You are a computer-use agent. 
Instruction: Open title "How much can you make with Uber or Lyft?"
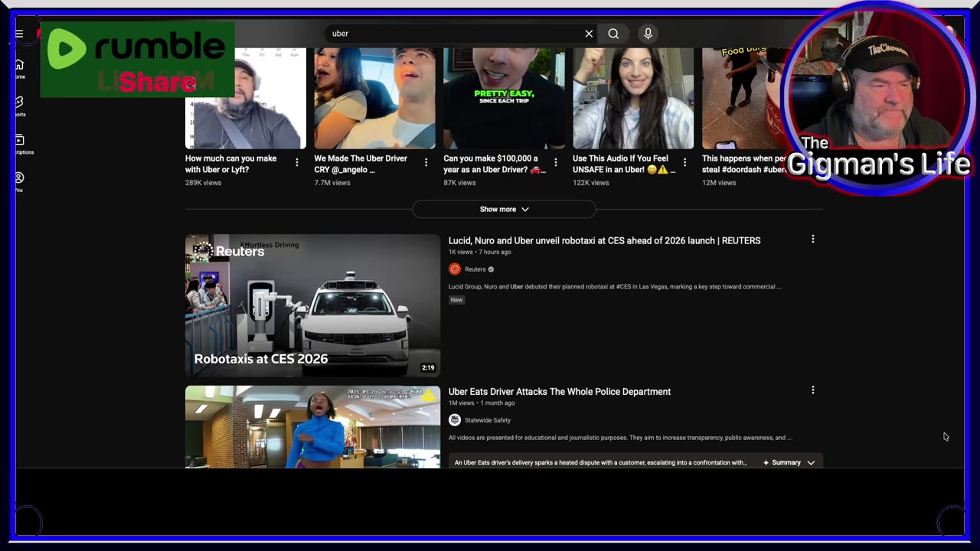tap(231, 164)
